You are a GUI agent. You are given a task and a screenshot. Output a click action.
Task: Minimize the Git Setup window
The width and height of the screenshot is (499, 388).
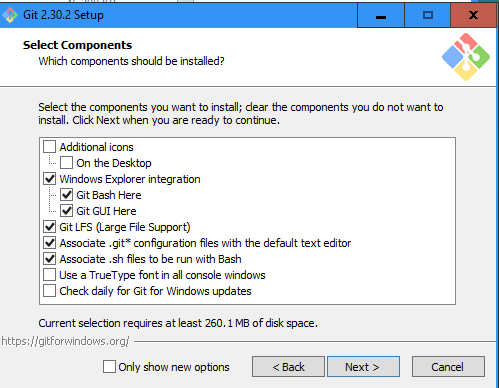[381, 16]
